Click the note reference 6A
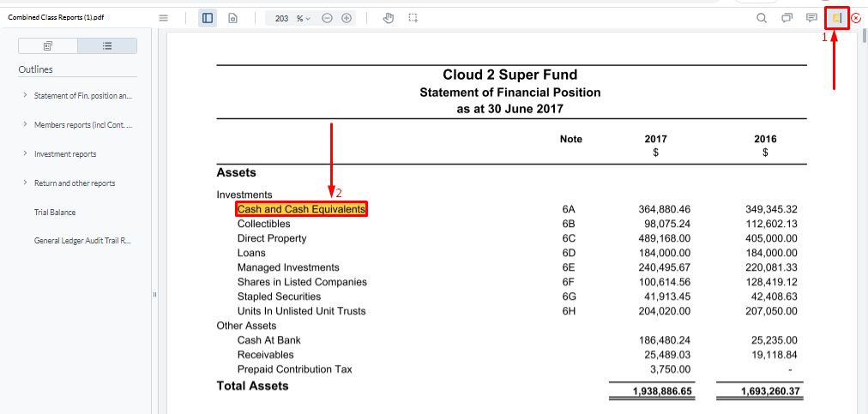The width and height of the screenshot is (868, 414). 569,209
